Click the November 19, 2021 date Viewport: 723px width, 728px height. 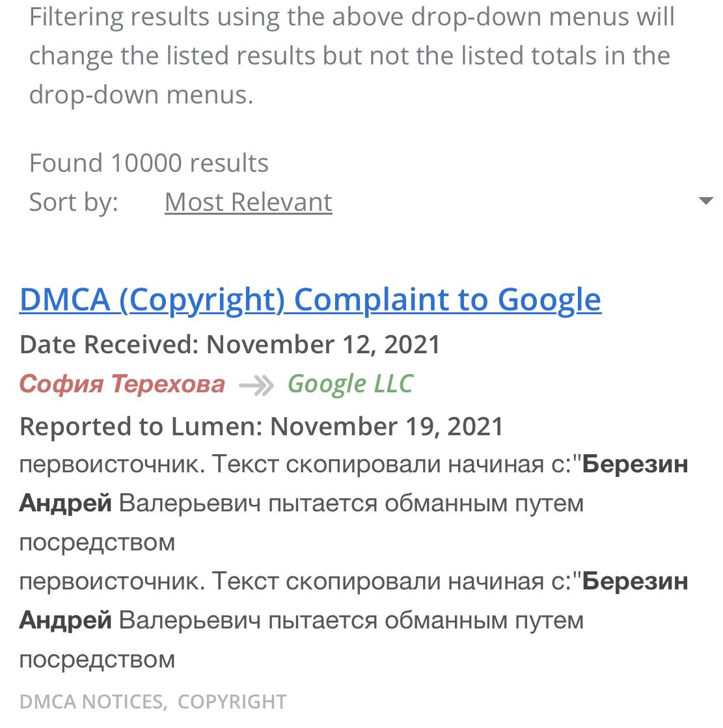387,427
